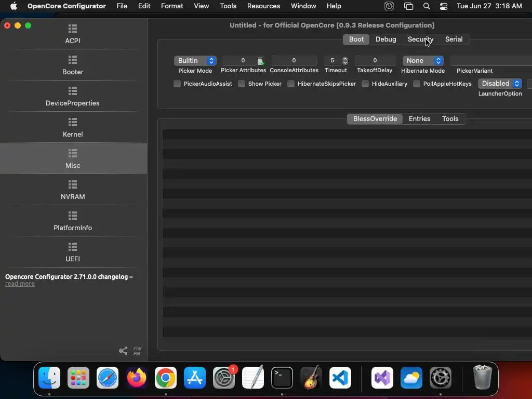The width and height of the screenshot is (532, 399).
Task: Open the Hibernate Mode None dropdown
Action: 423,60
